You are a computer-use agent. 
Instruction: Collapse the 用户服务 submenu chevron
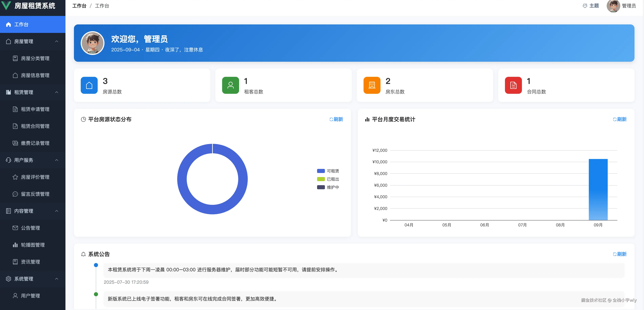[x=56, y=160]
